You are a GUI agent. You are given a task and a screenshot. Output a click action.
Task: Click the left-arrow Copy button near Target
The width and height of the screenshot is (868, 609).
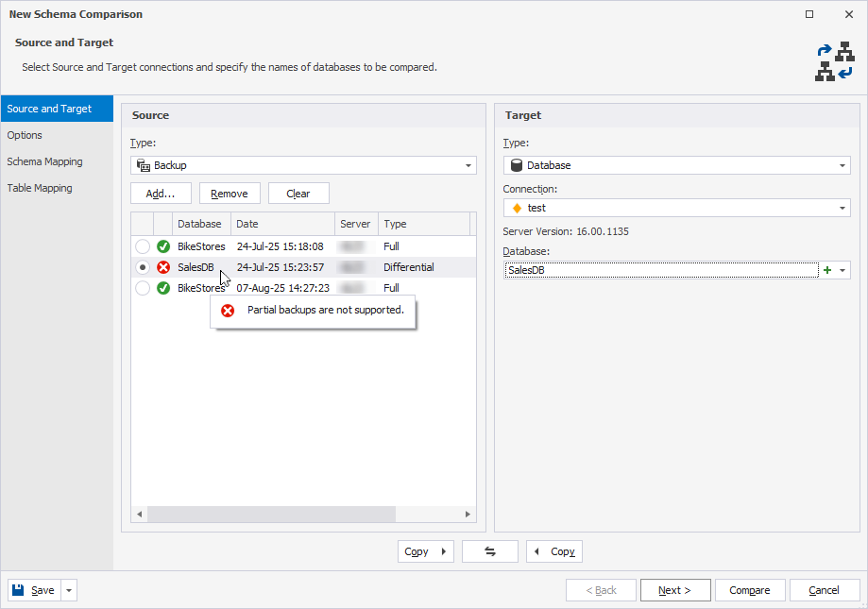coord(553,550)
